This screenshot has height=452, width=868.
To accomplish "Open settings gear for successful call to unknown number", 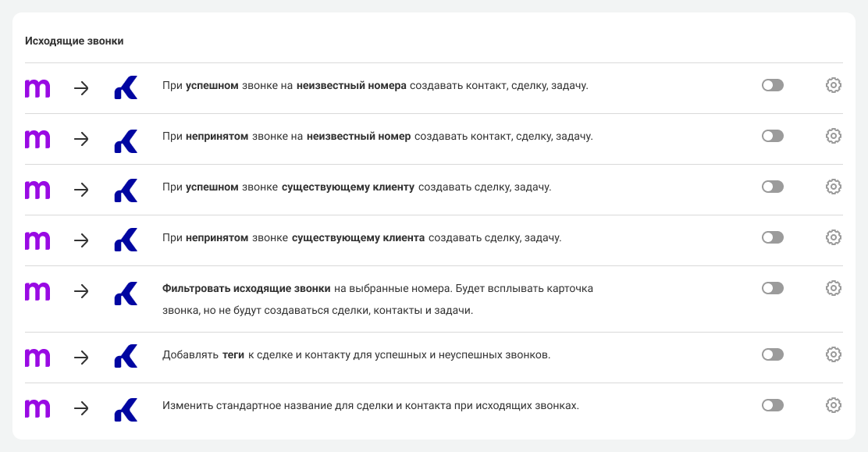I will [x=833, y=85].
